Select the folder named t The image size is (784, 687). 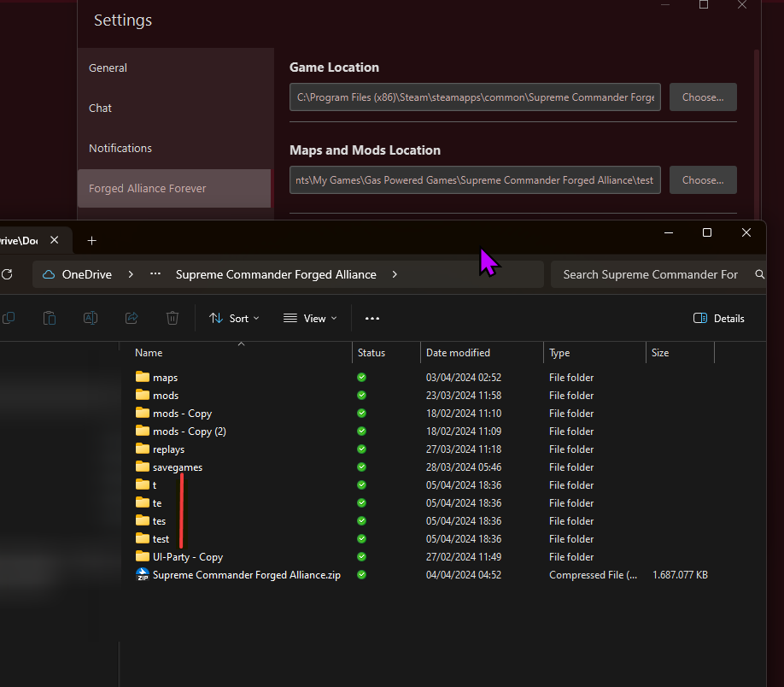(155, 485)
